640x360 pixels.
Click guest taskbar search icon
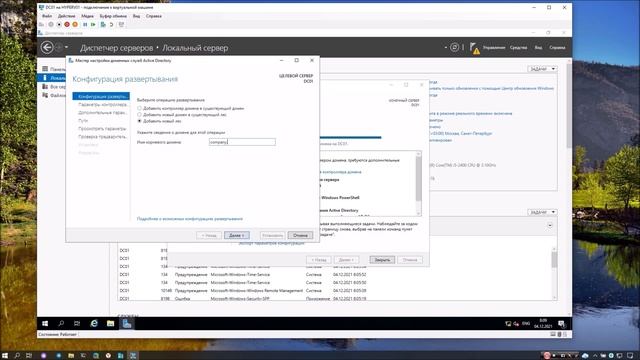pos(61,323)
